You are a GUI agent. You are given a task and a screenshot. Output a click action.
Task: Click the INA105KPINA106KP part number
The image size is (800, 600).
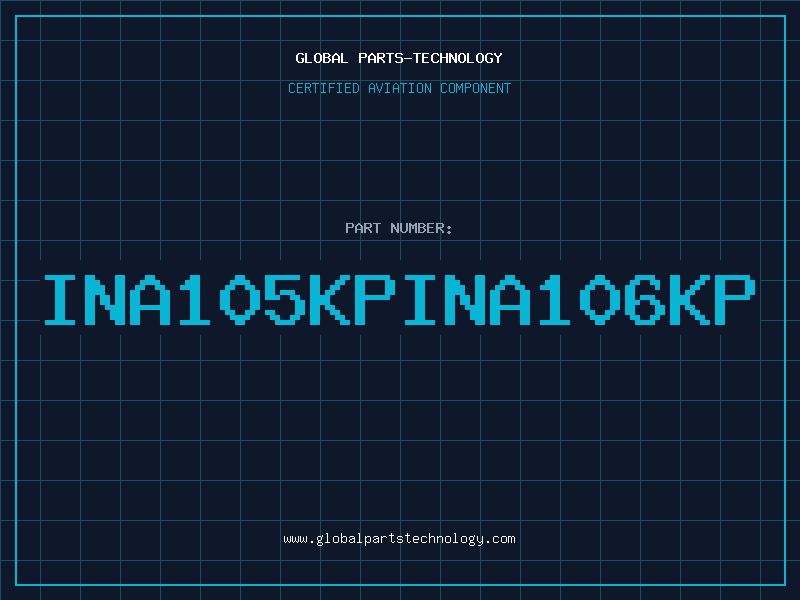[399, 299]
